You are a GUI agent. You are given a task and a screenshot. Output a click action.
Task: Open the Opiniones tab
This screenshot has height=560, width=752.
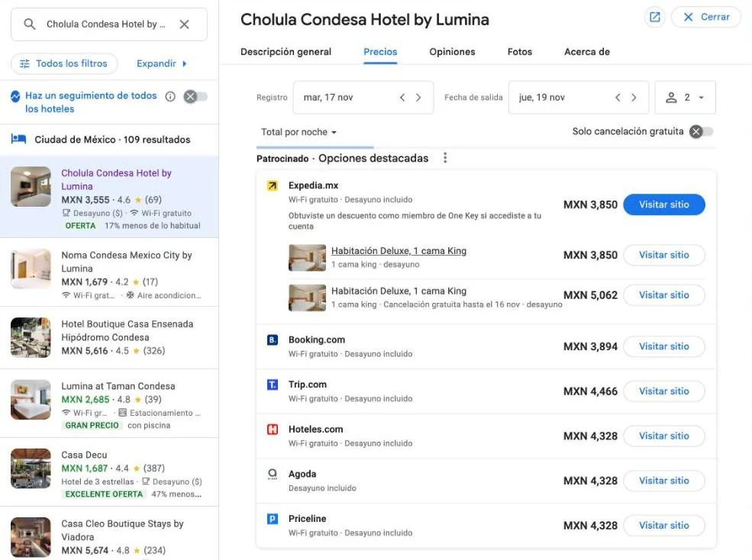coord(452,52)
